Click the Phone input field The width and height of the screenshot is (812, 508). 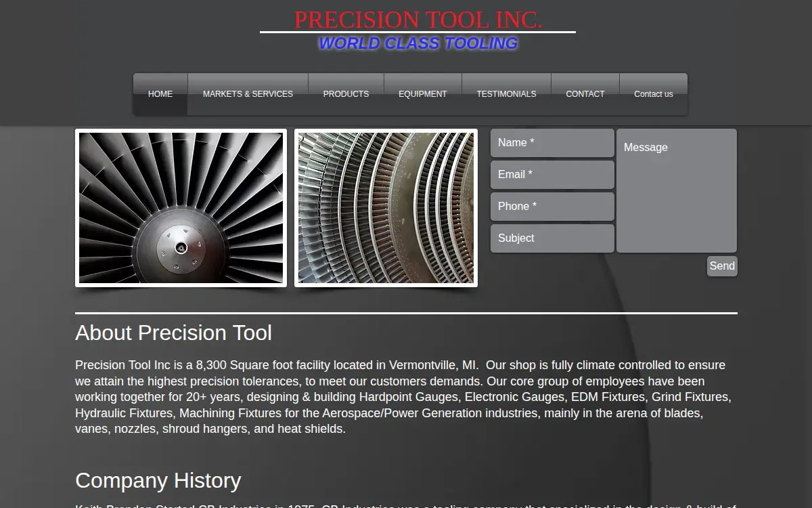(x=552, y=207)
